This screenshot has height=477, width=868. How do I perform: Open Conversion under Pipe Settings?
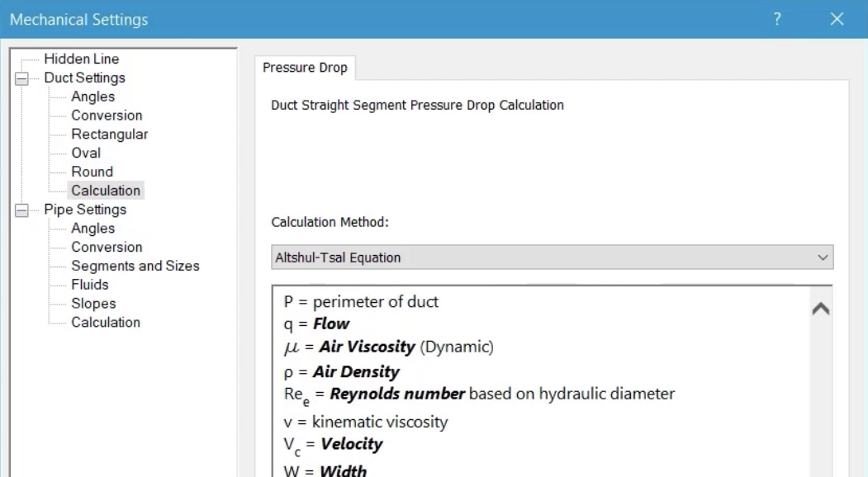click(x=107, y=247)
